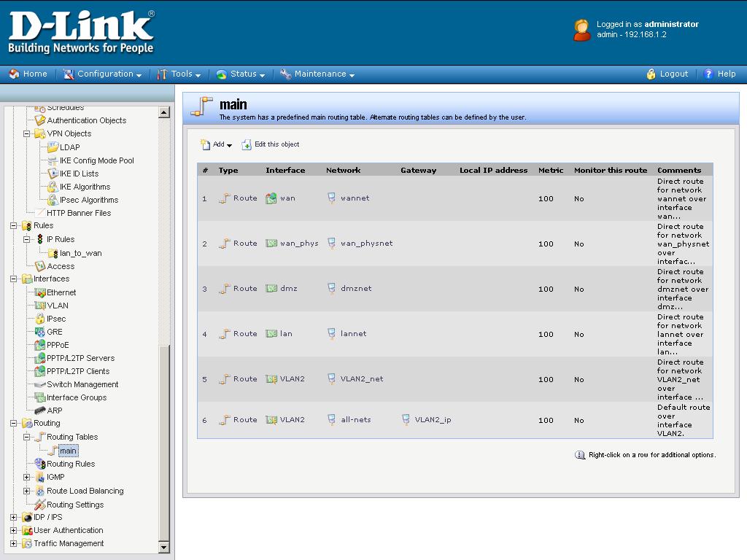The height and width of the screenshot is (560, 747).
Task: Expand the IDP / IPS node
Action: point(14,517)
